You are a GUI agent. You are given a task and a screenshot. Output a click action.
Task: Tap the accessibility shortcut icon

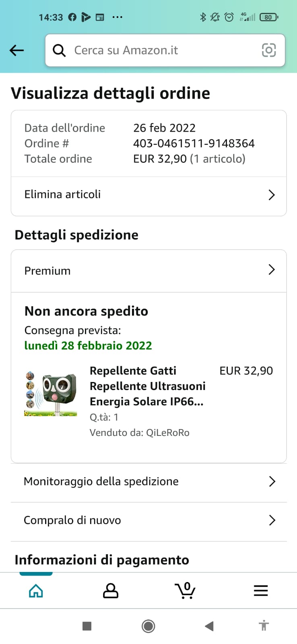(264, 626)
